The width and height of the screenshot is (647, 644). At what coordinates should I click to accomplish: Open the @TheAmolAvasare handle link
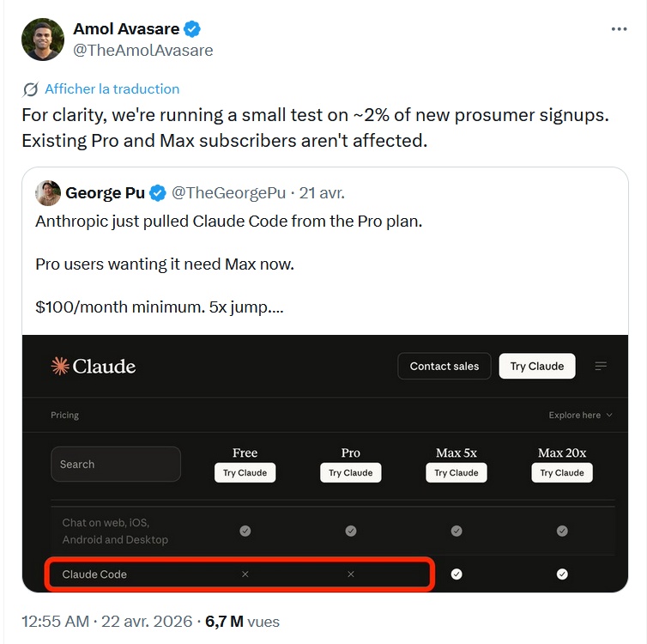pos(143,51)
